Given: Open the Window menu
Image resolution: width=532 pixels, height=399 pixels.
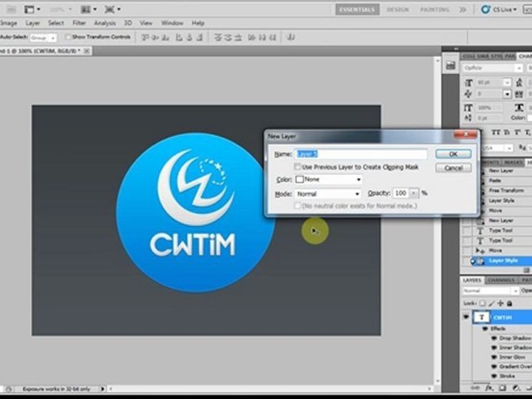Looking at the screenshot, I should click(x=172, y=23).
